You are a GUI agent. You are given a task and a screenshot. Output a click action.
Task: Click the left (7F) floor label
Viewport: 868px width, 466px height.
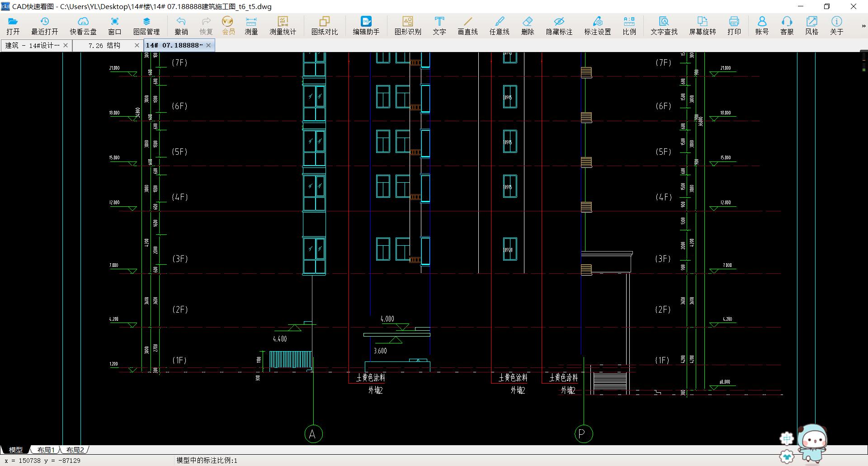point(179,63)
